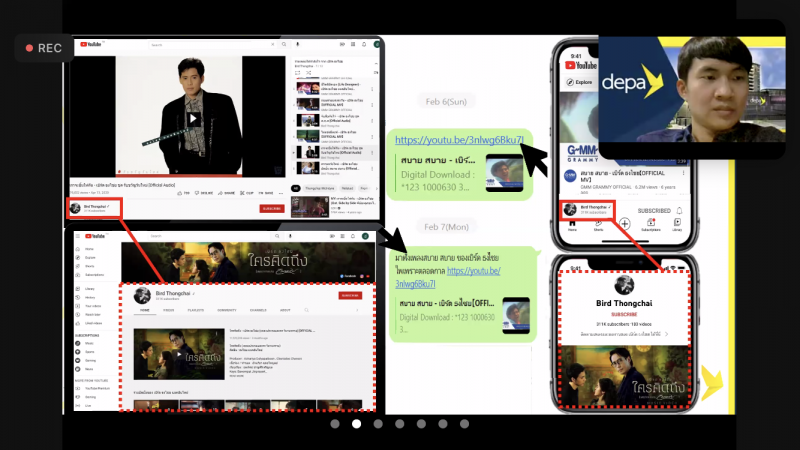Viewport: 800px width, 450px height.
Task: Click the red SUBSCRIBE button in the top video window
Action: (x=272, y=209)
